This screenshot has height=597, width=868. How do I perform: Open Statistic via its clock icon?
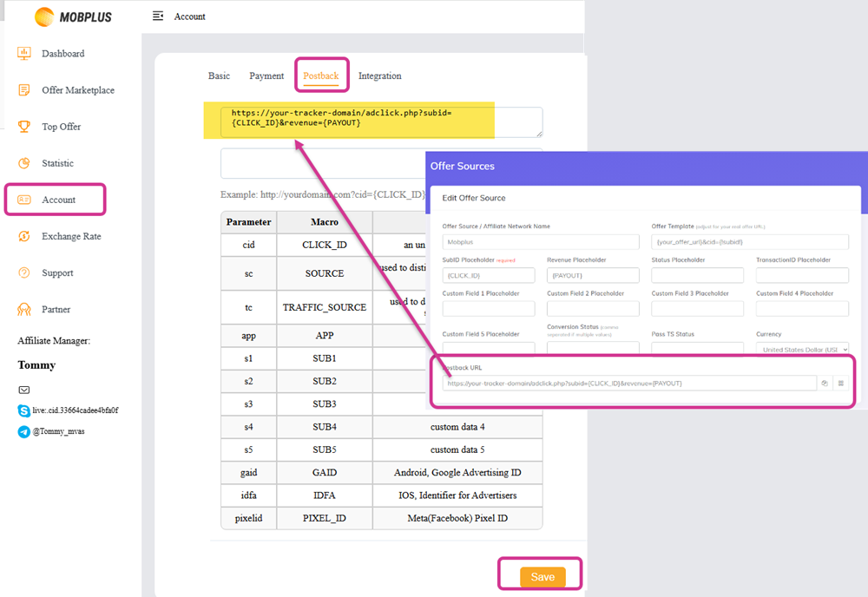point(25,162)
